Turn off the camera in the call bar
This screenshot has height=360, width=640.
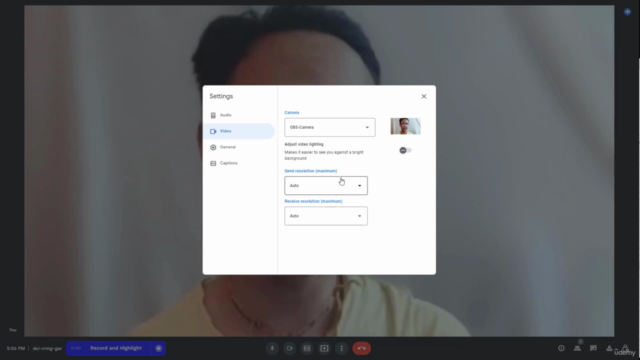point(289,348)
